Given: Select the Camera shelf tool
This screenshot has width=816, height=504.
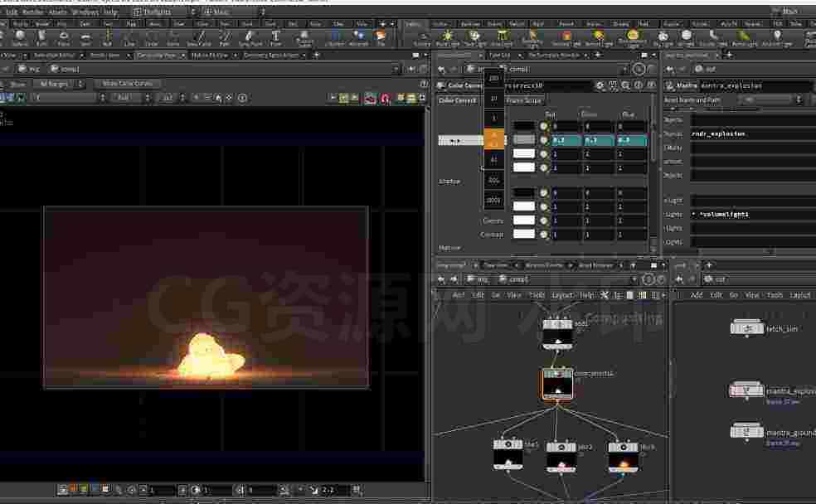Looking at the screenshot, I should coord(422,37).
